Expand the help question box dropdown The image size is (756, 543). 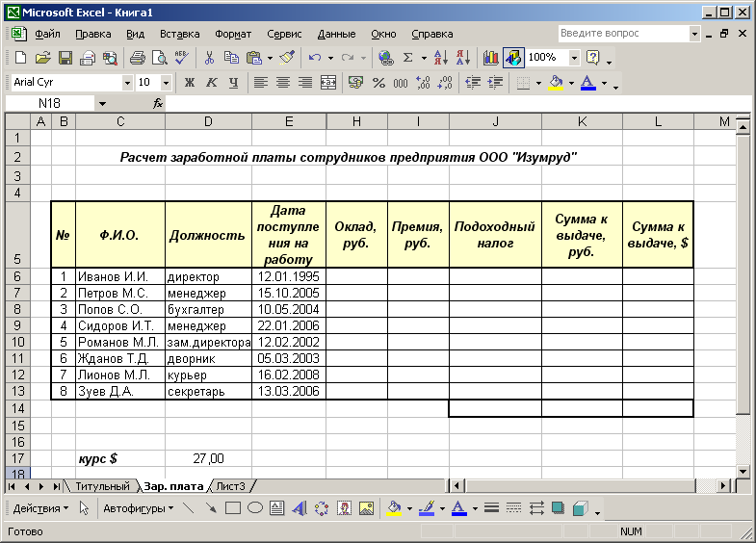(694, 34)
